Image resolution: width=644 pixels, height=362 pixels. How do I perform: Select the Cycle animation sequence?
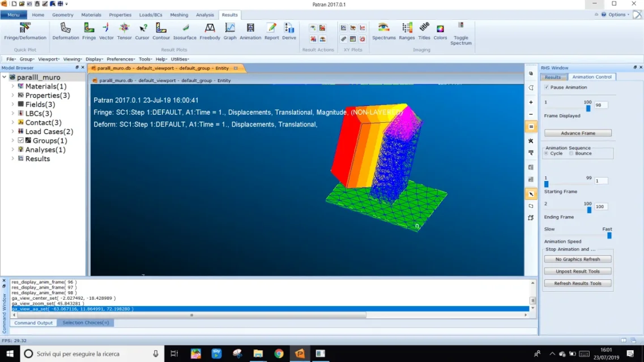(546, 153)
